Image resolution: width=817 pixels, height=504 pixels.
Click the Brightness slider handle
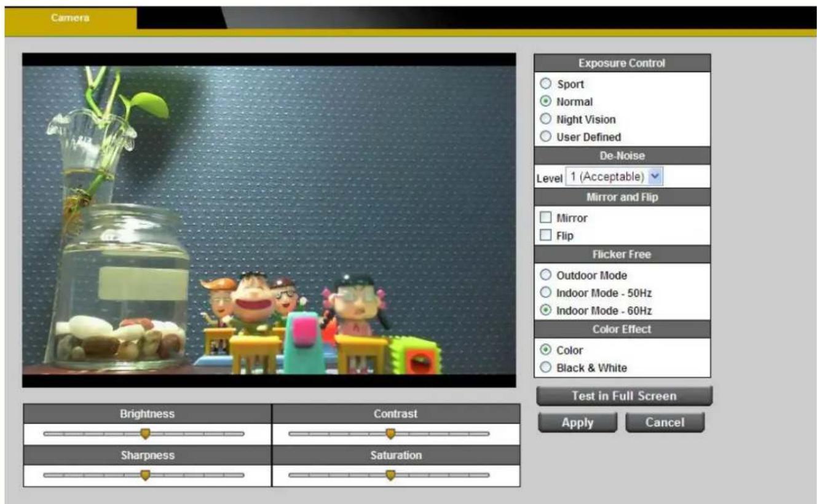(x=145, y=434)
